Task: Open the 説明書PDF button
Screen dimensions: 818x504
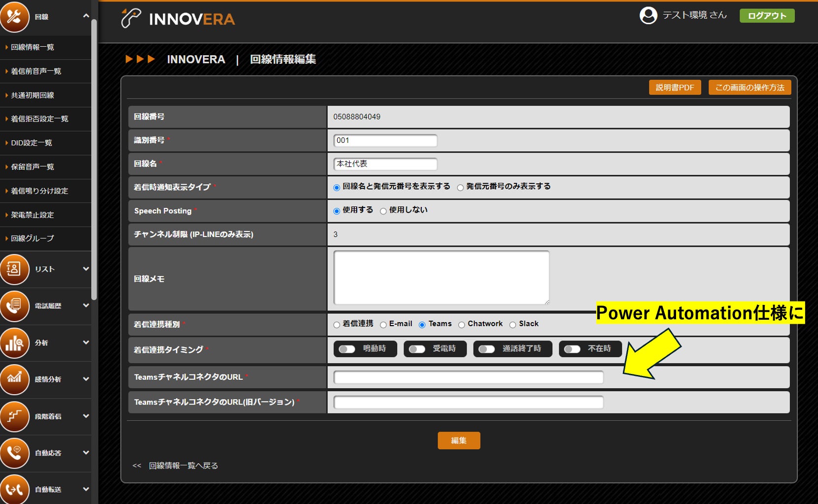Action: [x=675, y=87]
